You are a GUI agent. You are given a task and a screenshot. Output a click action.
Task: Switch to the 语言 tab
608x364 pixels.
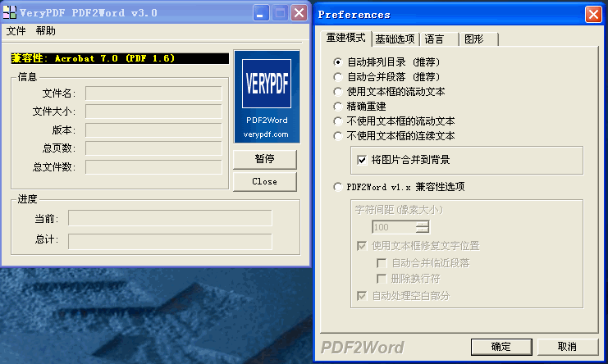(x=439, y=39)
